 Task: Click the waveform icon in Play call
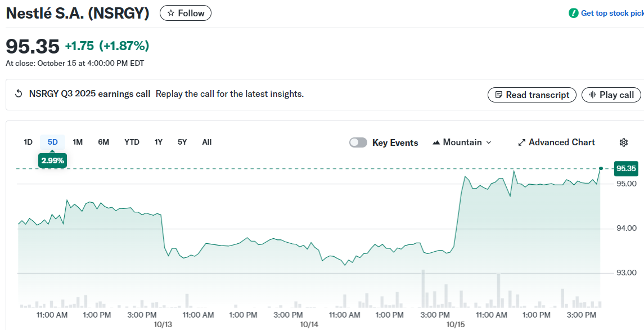(x=592, y=95)
